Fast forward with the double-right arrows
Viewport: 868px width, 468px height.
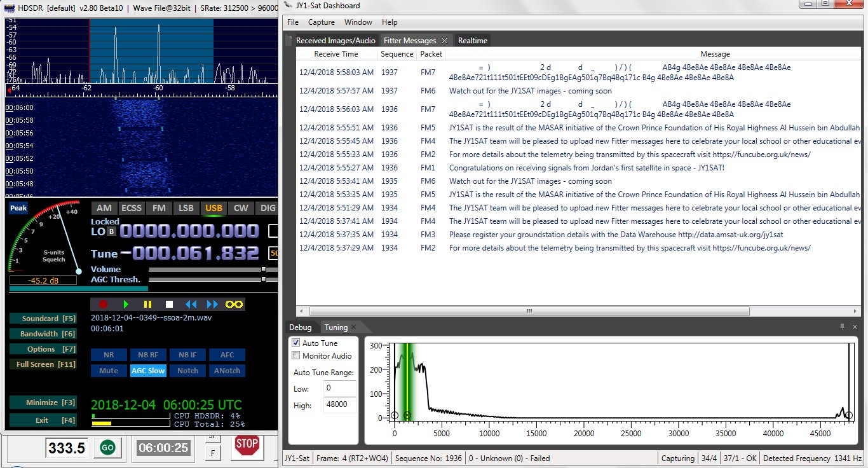212,305
